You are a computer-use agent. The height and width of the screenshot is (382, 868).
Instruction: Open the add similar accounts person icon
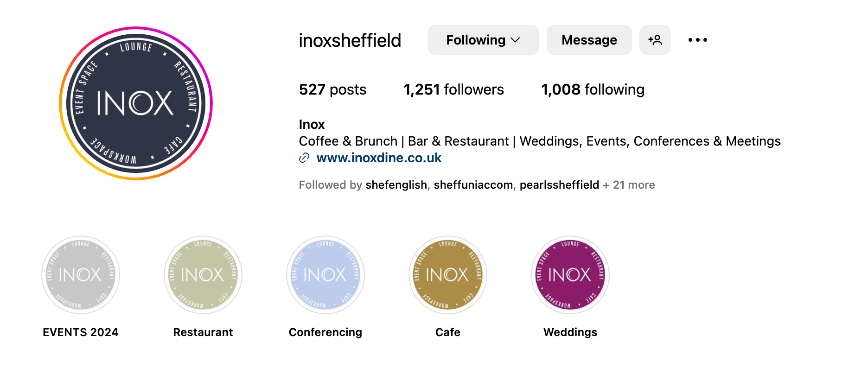click(x=655, y=40)
